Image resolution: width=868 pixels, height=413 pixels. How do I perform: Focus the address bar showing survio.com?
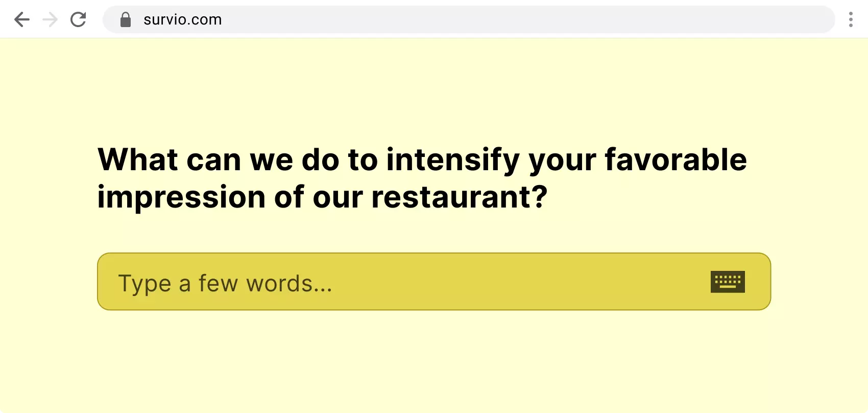click(460, 20)
